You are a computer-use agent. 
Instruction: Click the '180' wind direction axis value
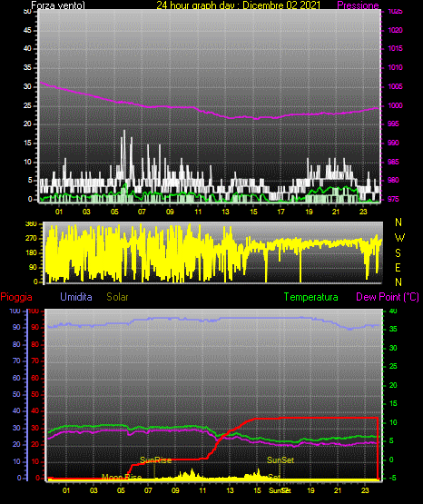pos(31,252)
